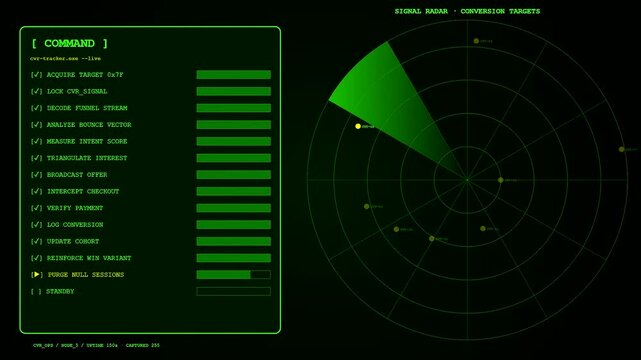
Task: Toggle the ANALYZE BOUNCE VECTOR checkbox
Action: pos(36,125)
